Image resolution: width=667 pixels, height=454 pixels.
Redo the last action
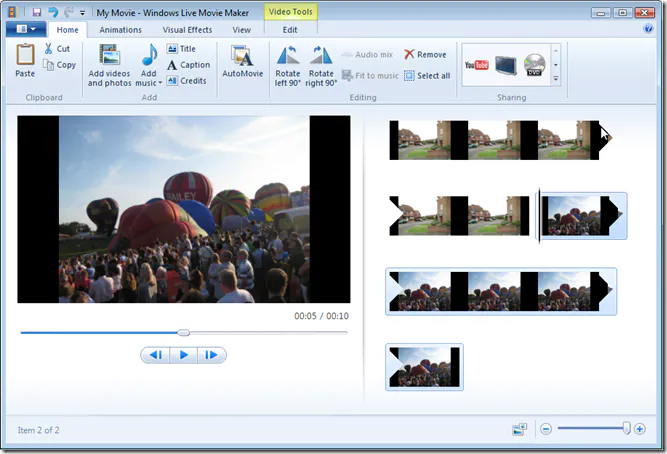(x=68, y=12)
